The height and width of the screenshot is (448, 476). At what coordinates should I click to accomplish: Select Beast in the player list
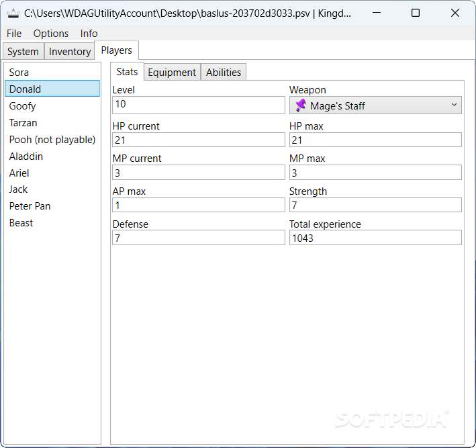[52, 222]
